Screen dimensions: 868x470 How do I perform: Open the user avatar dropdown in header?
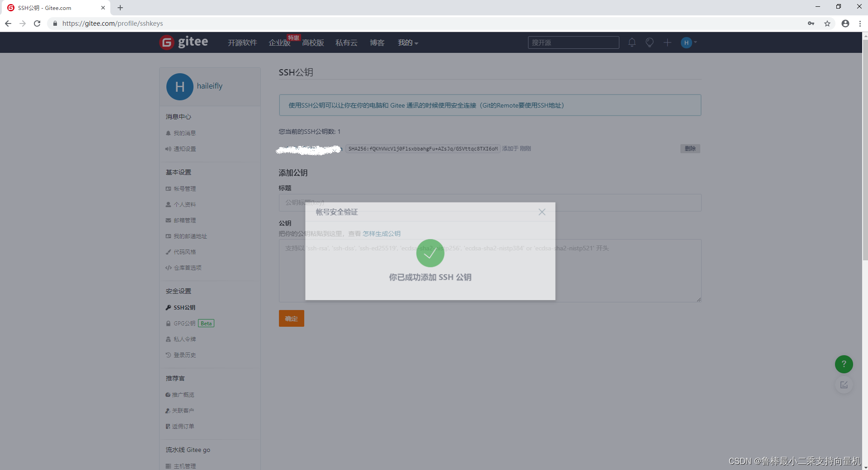pos(689,42)
